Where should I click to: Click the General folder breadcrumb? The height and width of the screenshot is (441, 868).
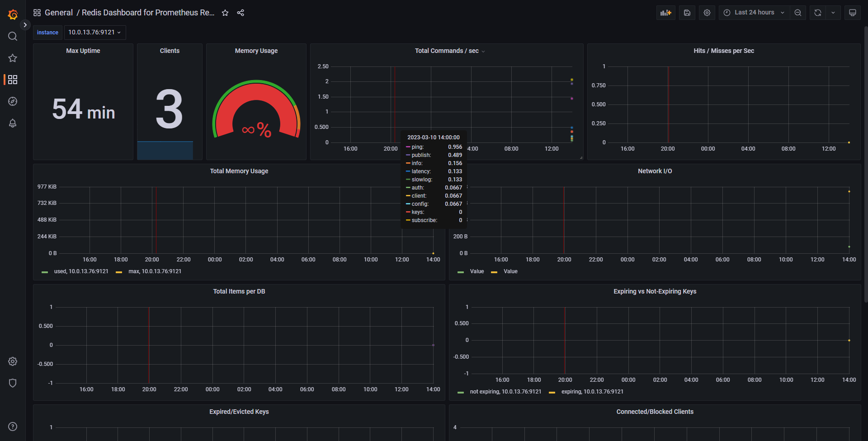(59, 13)
